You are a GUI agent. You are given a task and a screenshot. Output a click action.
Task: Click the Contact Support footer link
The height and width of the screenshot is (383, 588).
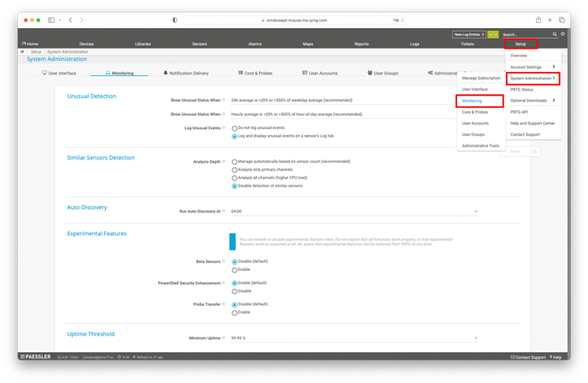click(x=530, y=357)
